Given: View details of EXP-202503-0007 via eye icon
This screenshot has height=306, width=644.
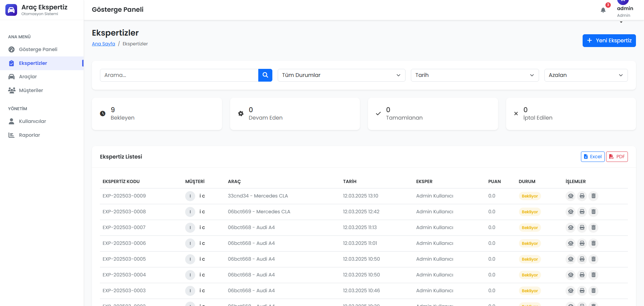Looking at the screenshot, I should pyautogui.click(x=571, y=228).
